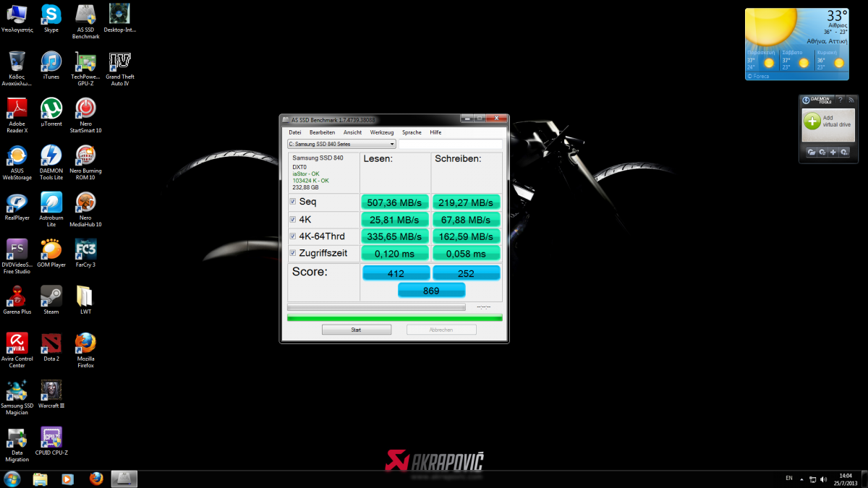The height and width of the screenshot is (488, 868).
Task: Open AS SSD Benchmark desktop shortcut
Action: tap(85, 21)
